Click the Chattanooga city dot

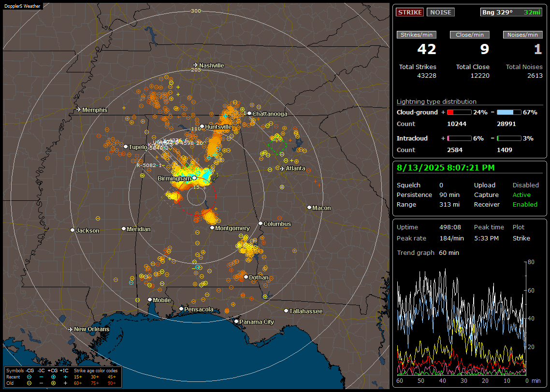(x=249, y=113)
